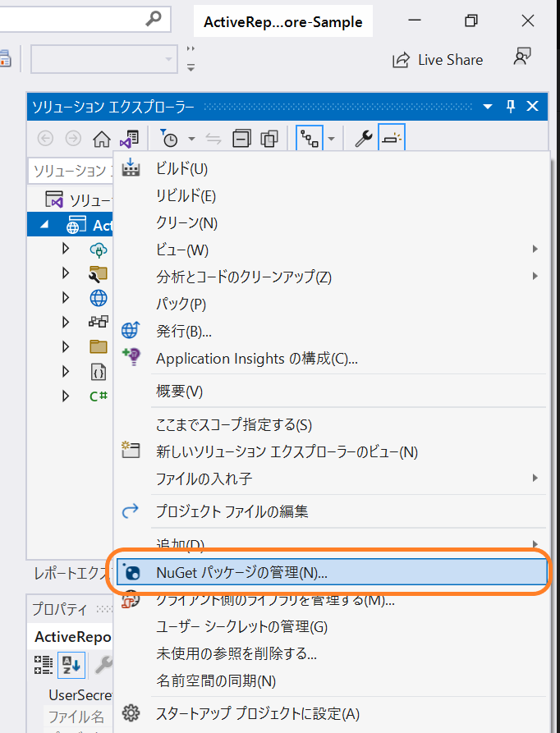Choose 未使用の参照を削除する...
The height and width of the screenshot is (733, 560).
(331, 653)
